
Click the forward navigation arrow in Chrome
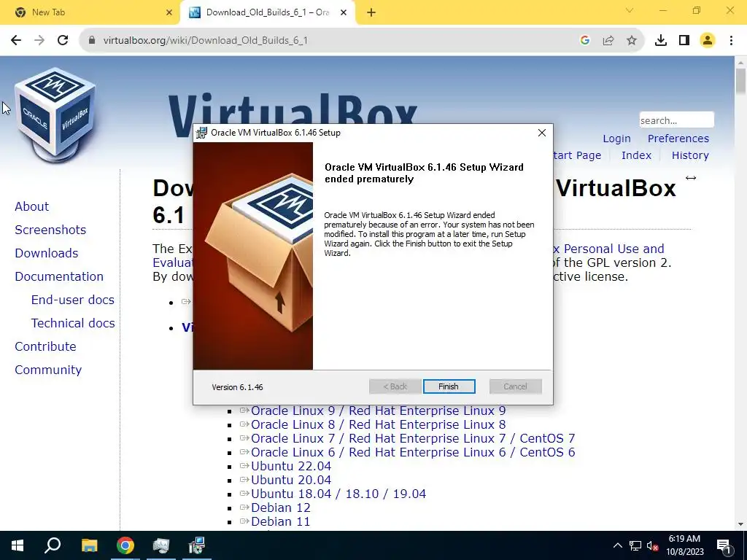pyautogui.click(x=39, y=40)
